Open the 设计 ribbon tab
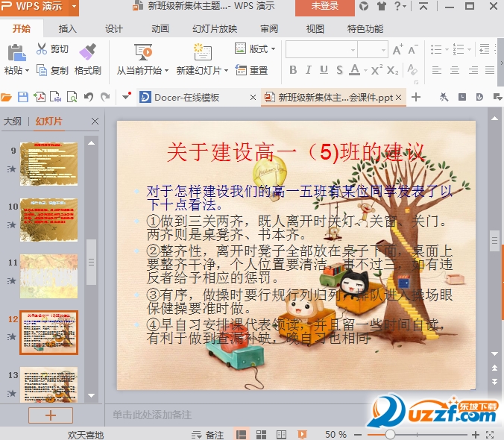This screenshot has width=504, height=440. [x=114, y=29]
